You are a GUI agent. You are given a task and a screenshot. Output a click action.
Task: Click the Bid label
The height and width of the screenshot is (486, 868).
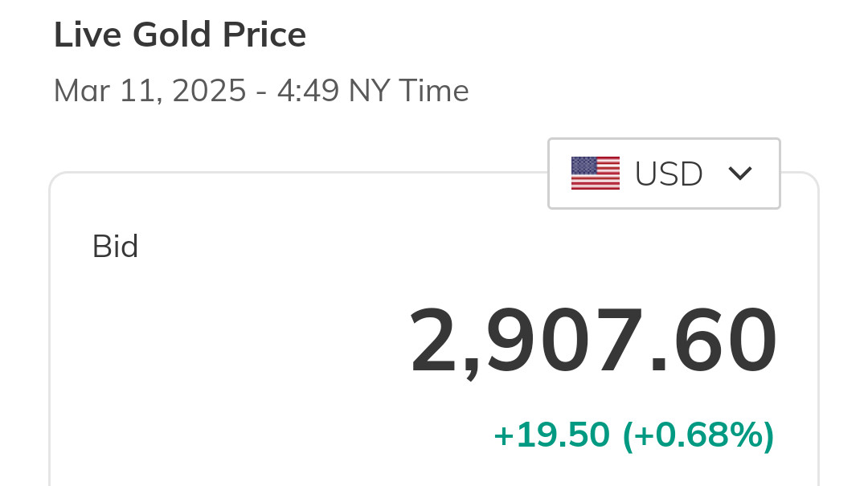(116, 247)
